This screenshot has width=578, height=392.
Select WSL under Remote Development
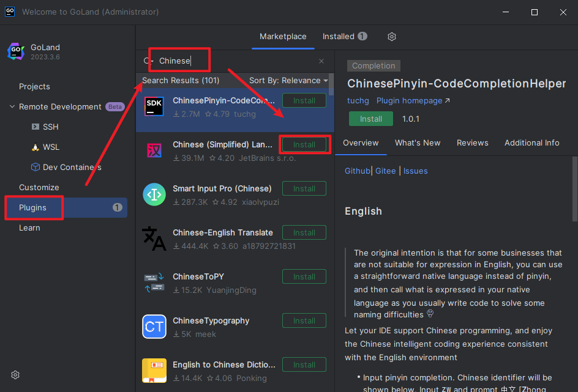51,147
